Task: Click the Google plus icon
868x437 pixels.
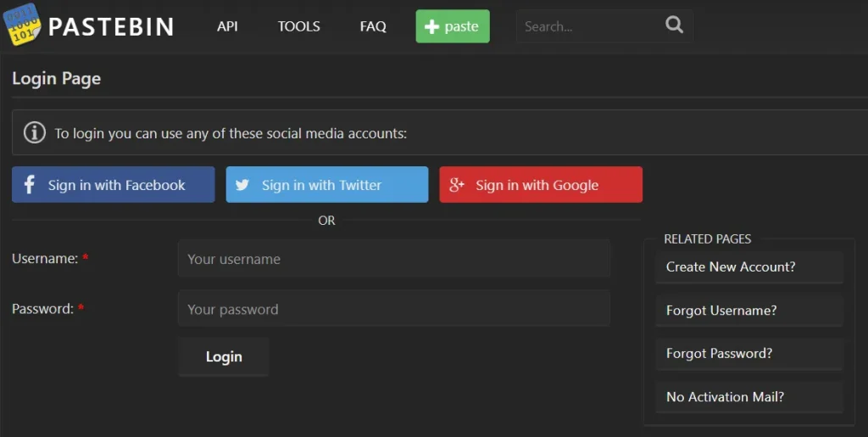Action: [x=456, y=184]
